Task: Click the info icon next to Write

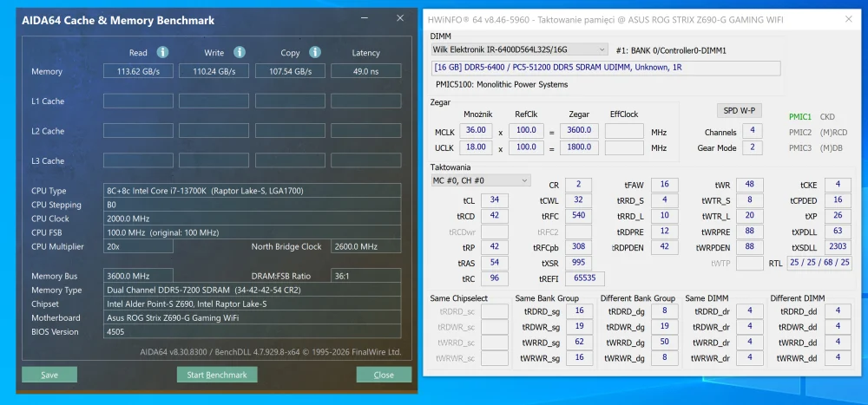Action: tap(240, 53)
